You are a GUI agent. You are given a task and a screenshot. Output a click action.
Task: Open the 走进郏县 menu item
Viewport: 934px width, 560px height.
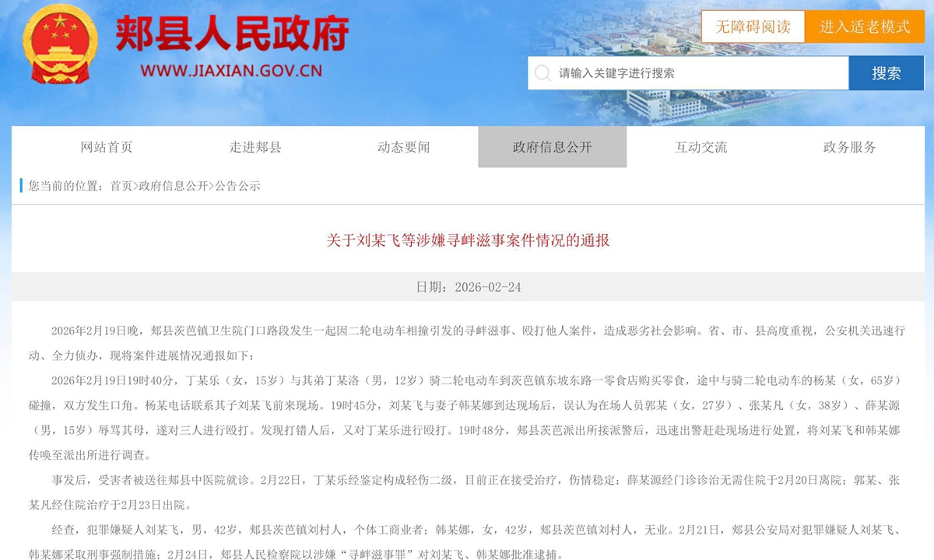255,147
